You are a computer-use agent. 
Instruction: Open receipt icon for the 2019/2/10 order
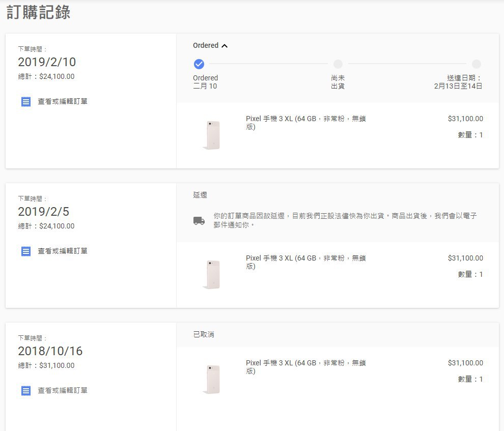pyautogui.click(x=26, y=102)
